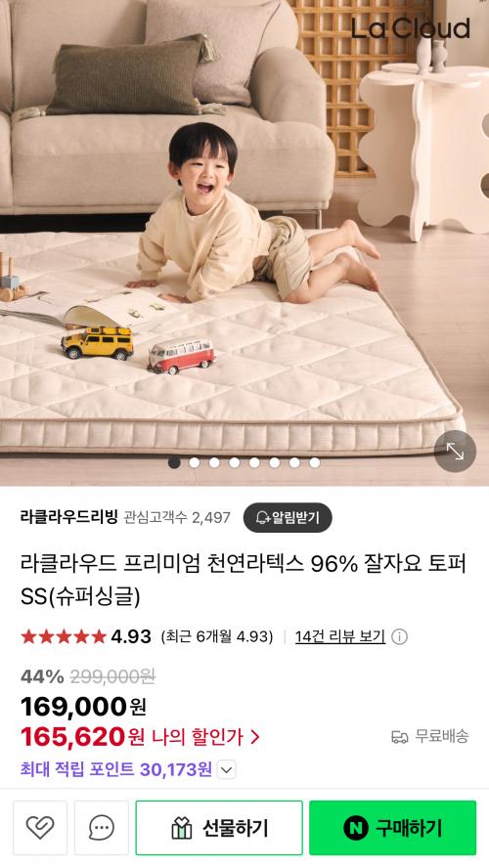Click the main product photo
489x868 pixels.
[x=244, y=242]
